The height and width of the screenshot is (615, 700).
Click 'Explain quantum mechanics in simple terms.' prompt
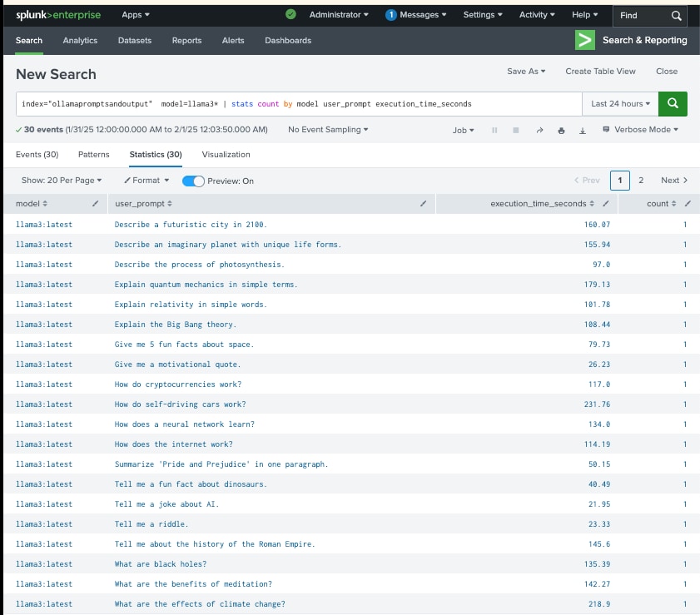coord(206,285)
